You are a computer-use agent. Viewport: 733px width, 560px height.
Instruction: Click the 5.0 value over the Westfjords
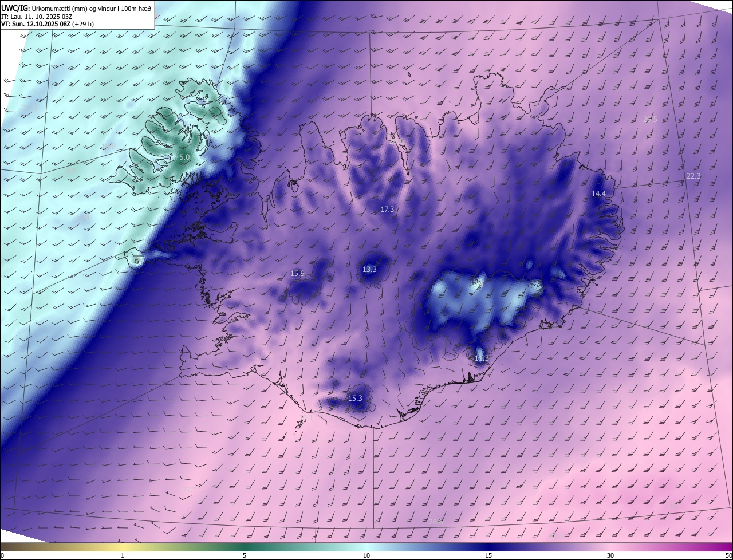184,157
